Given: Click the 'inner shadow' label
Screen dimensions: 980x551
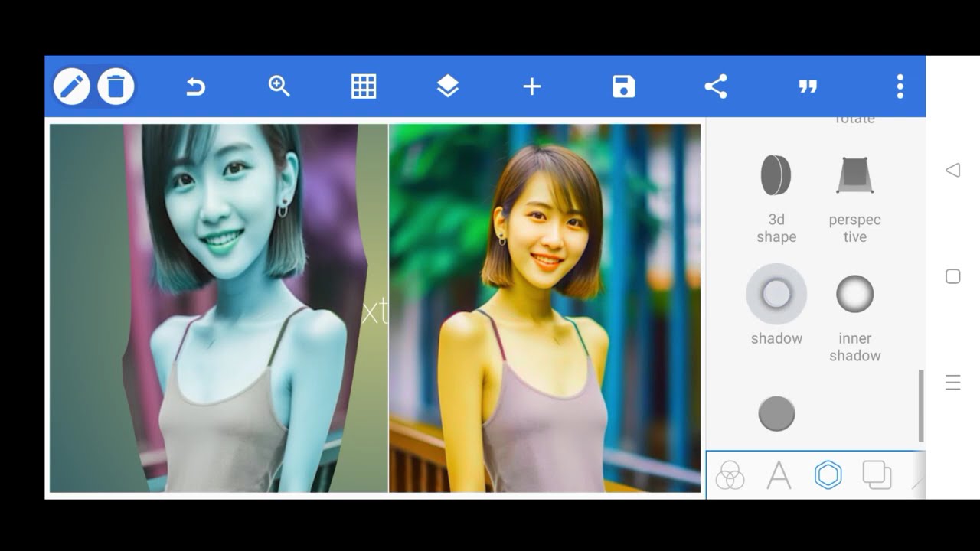Looking at the screenshot, I should (x=854, y=347).
